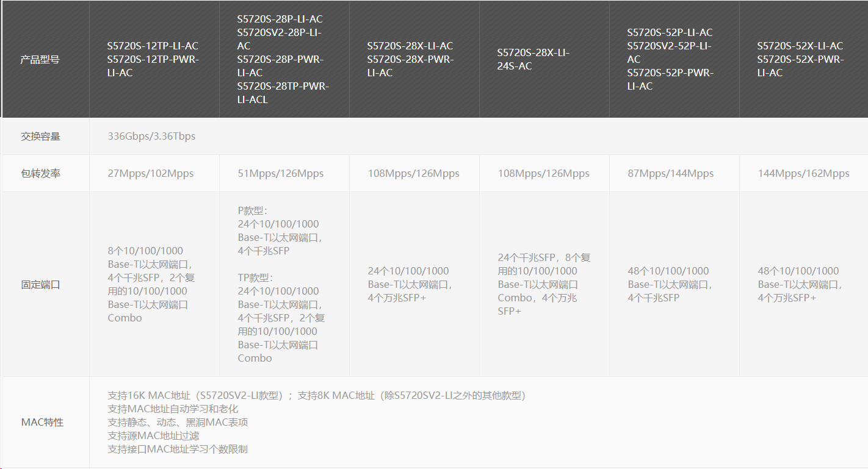Click the 固定端口 row label
Image resolution: width=868 pixels, height=469 pixels.
click(x=40, y=285)
